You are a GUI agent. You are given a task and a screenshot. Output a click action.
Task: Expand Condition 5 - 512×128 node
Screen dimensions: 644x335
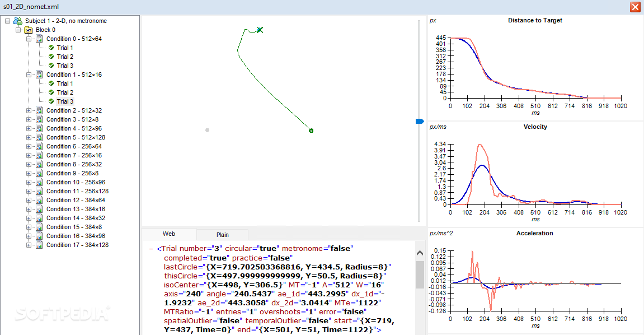click(x=29, y=137)
